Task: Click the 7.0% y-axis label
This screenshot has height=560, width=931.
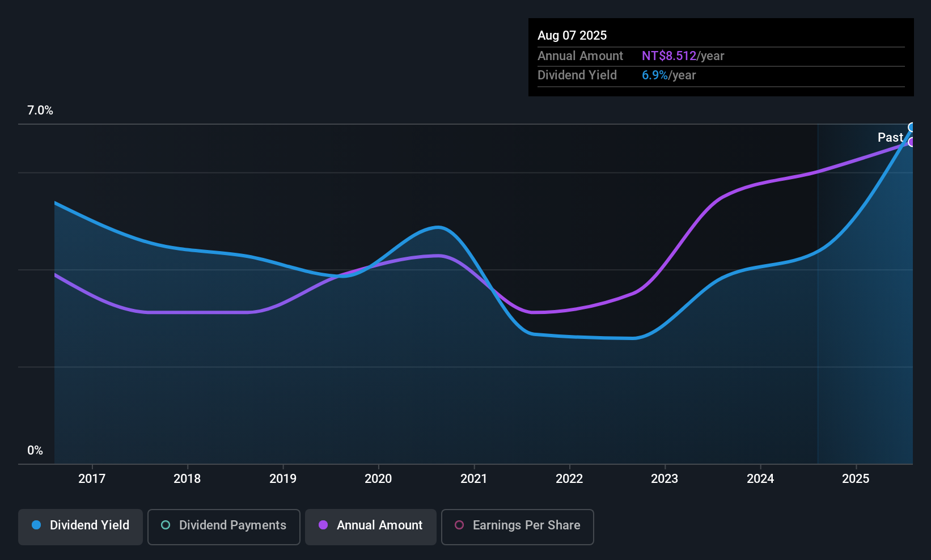Action: (x=40, y=111)
